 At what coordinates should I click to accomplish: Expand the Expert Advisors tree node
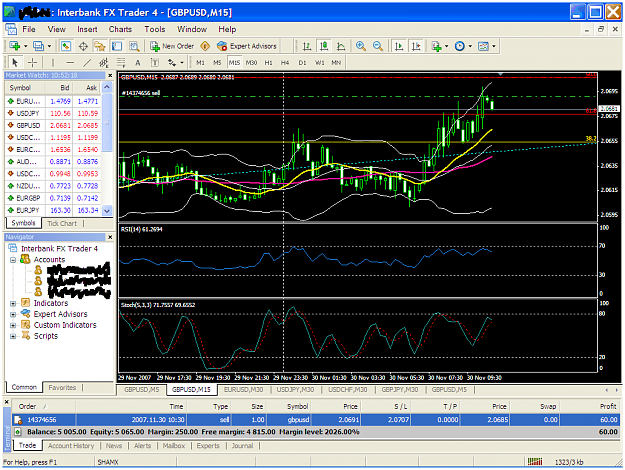(13, 314)
